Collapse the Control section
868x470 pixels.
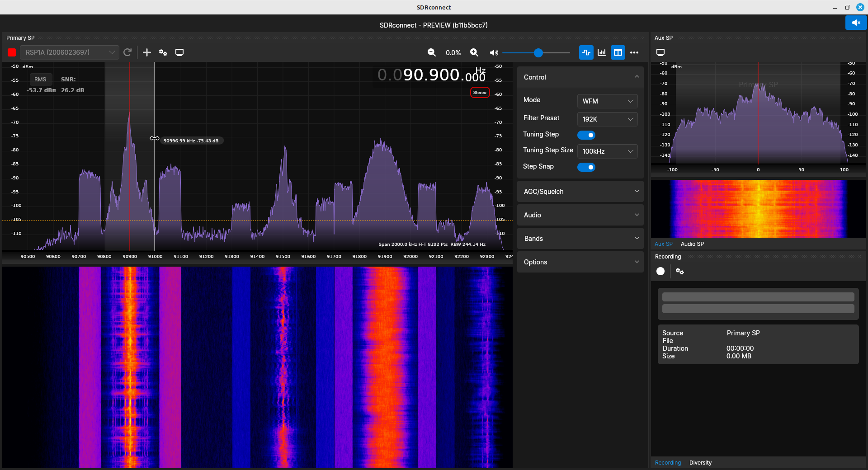point(580,77)
